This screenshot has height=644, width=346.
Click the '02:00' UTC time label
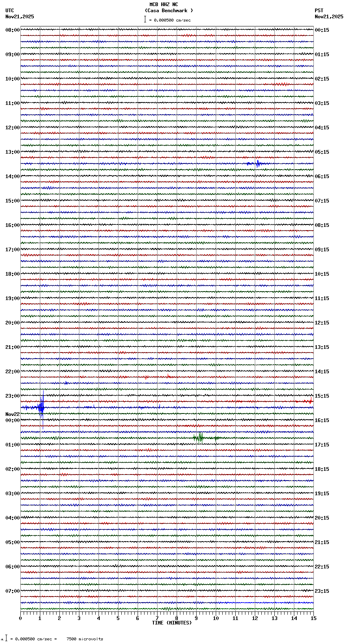pos(13,469)
